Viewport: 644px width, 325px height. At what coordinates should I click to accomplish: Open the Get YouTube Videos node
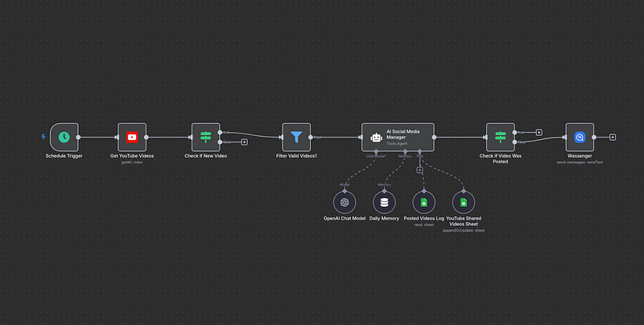click(132, 137)
